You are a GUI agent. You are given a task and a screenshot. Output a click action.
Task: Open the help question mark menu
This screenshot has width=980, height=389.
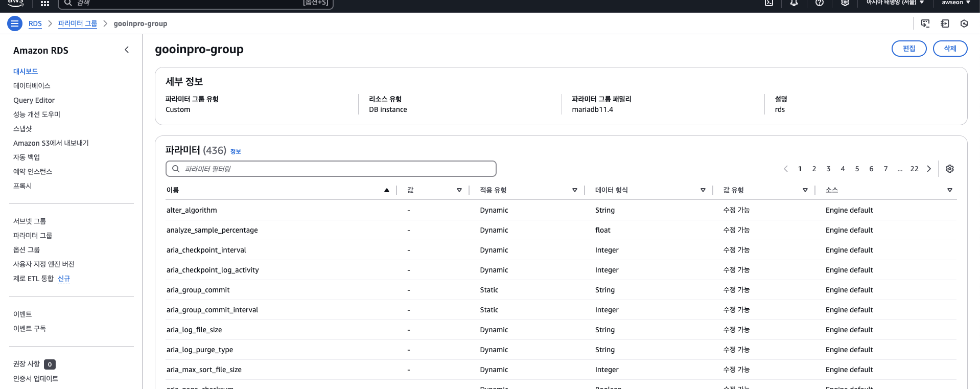point(820,3)
